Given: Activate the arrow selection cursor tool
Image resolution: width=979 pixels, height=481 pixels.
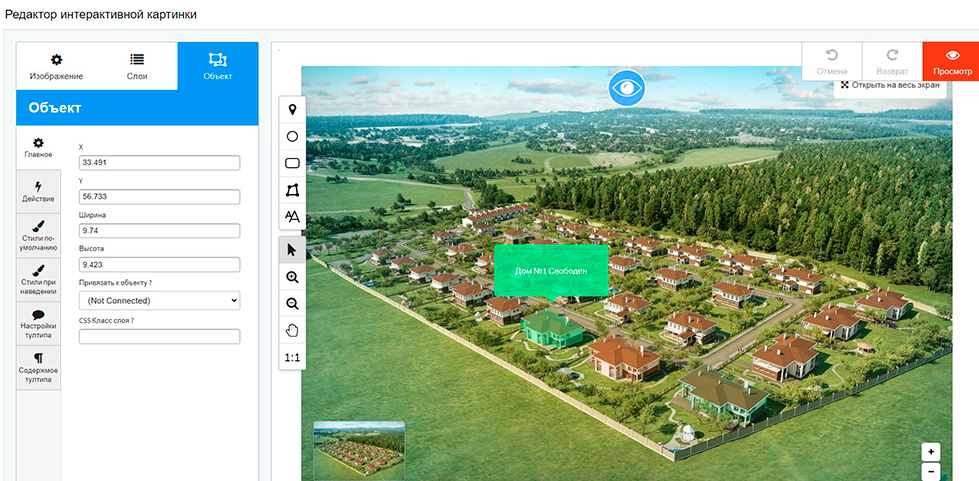Looking at the screenshot, I should point(292,249).
